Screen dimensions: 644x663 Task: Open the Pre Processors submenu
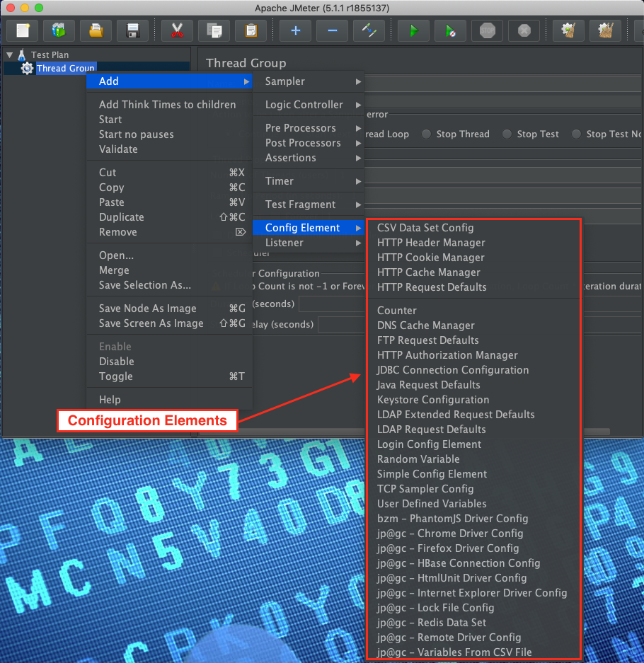point(309,127)
